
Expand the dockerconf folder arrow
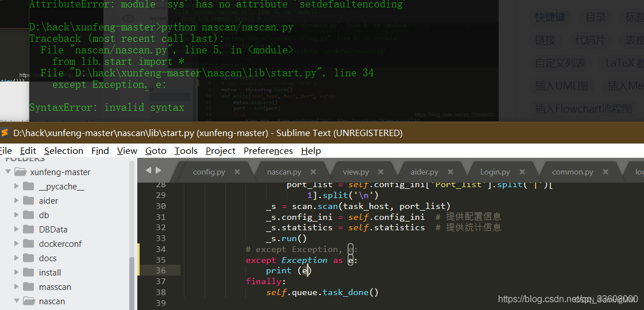tap(17, 244)
